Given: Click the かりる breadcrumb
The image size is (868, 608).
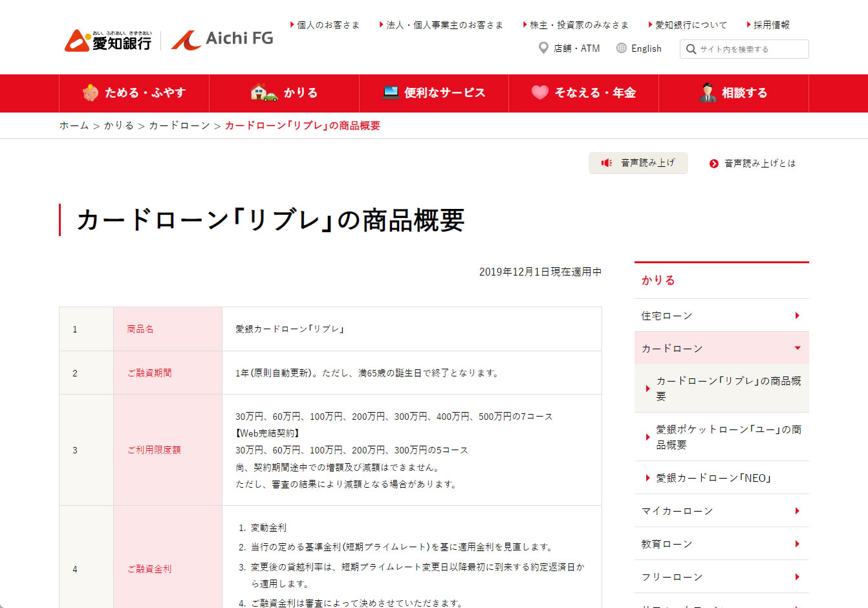Looking at the screenshot, I should point(119,125).
